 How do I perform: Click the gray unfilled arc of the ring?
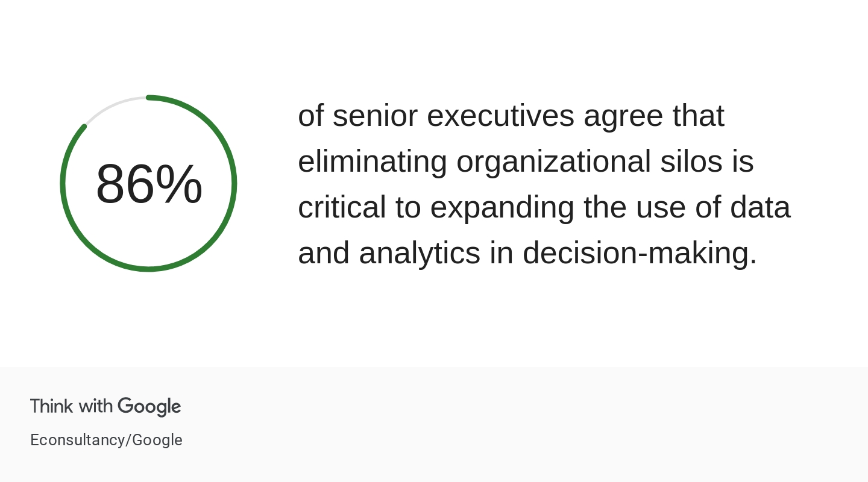click(113, 104)
